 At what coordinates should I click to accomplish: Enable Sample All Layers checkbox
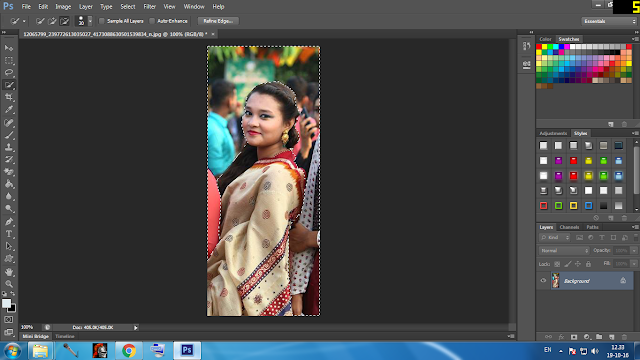tap(102, 21)
